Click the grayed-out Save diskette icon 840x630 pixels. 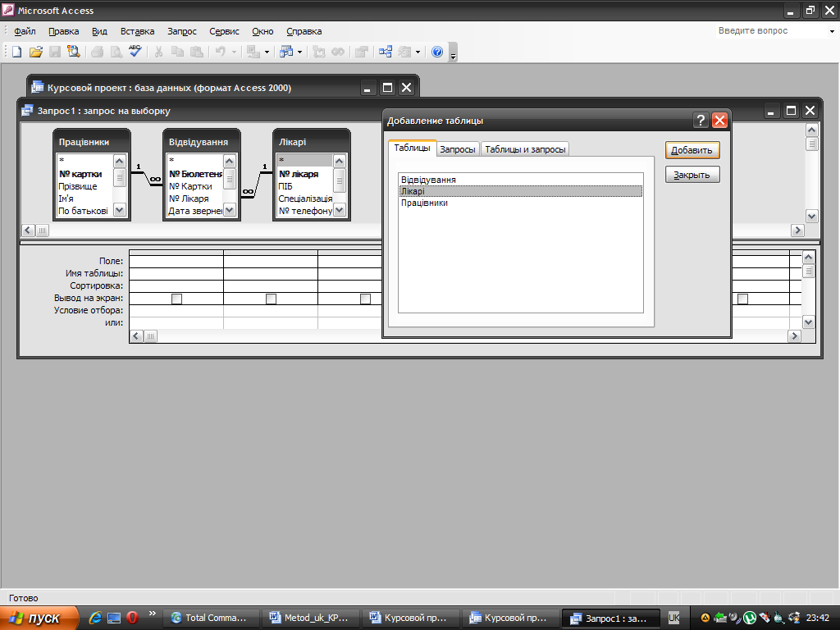(x=55, y=52)
